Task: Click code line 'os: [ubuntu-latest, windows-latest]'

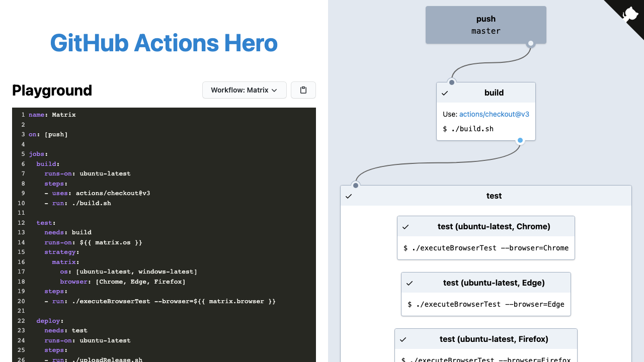Action: pos(129,271)
